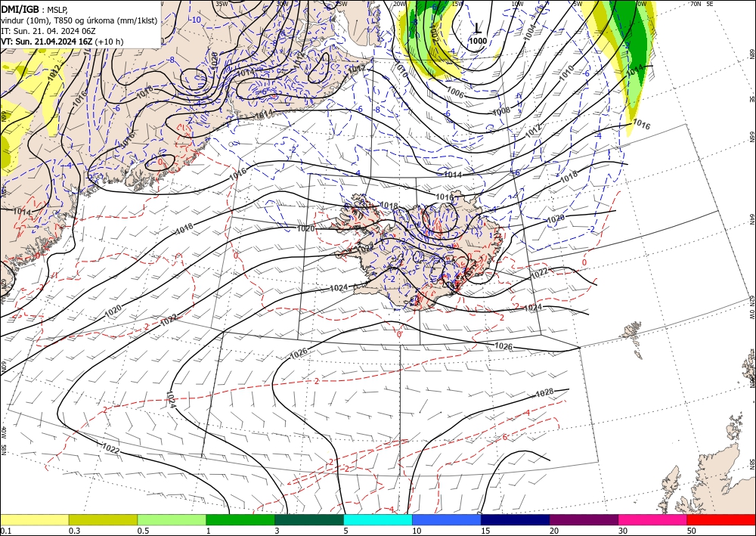Viewport: 756px width, 536px height.
Task: Click the 'L' low pressure marker
Action: pyautogui.click(x=478, y=29)
